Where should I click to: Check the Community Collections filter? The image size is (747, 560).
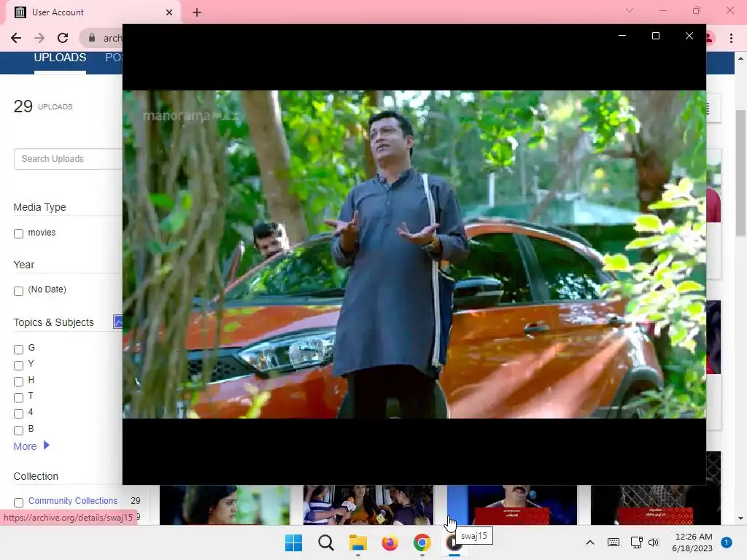pyautogui.click(x=18, y=502)
